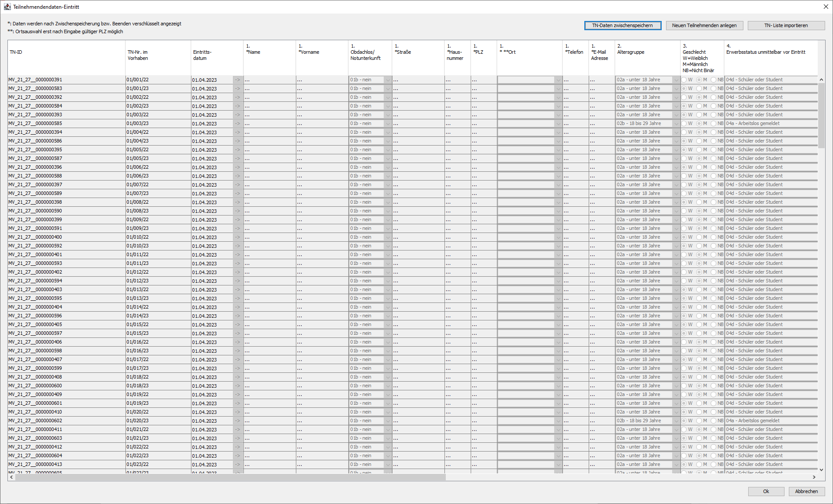Viewport: 833px width, 504px height.
Task: Click the vertical scrollbar up arrow
Action: click(x=821, y=80)
